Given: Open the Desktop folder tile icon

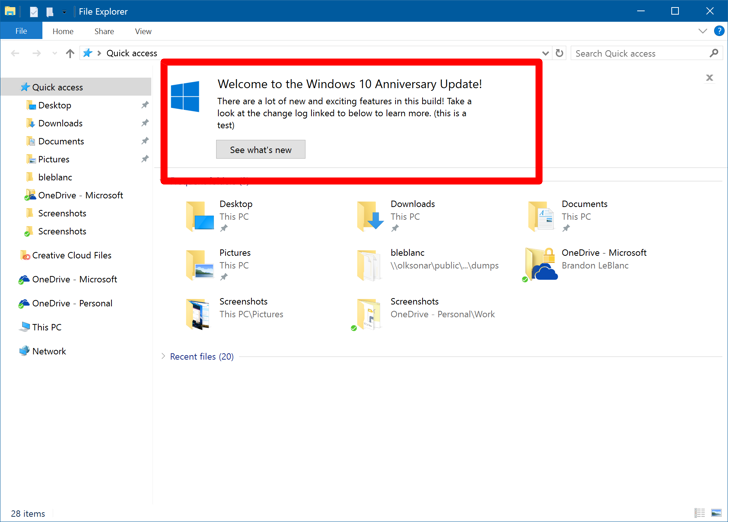Looking at the screenshot, I should coord(200,216).
